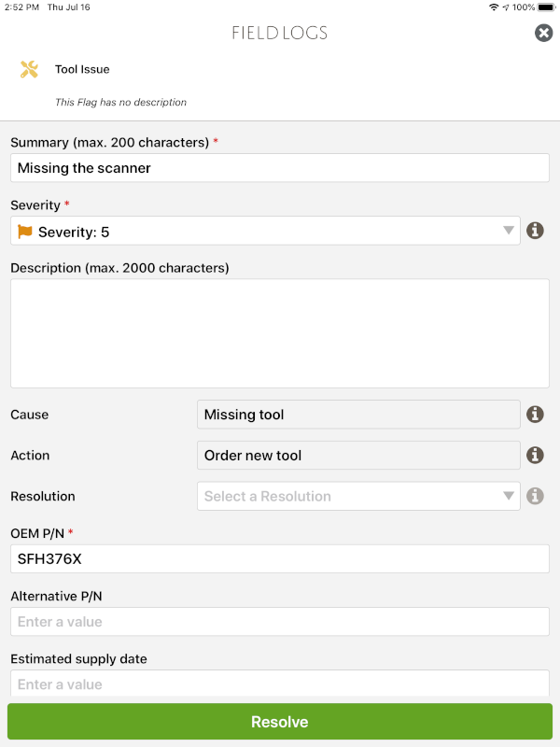This screenshot has height=747, width=560.
Task: Click the Severity dropdown arrow
Action: click(x=509, y=231)
